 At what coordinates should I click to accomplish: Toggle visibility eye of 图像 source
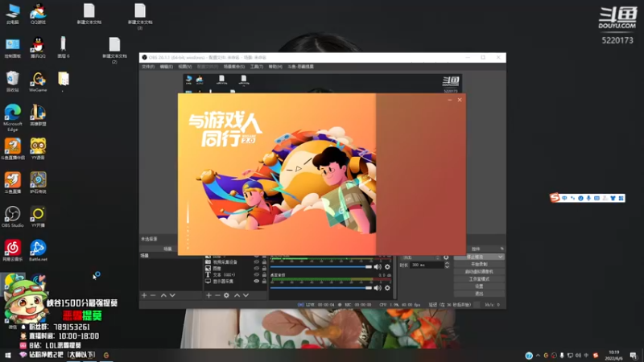coord(256,269)
